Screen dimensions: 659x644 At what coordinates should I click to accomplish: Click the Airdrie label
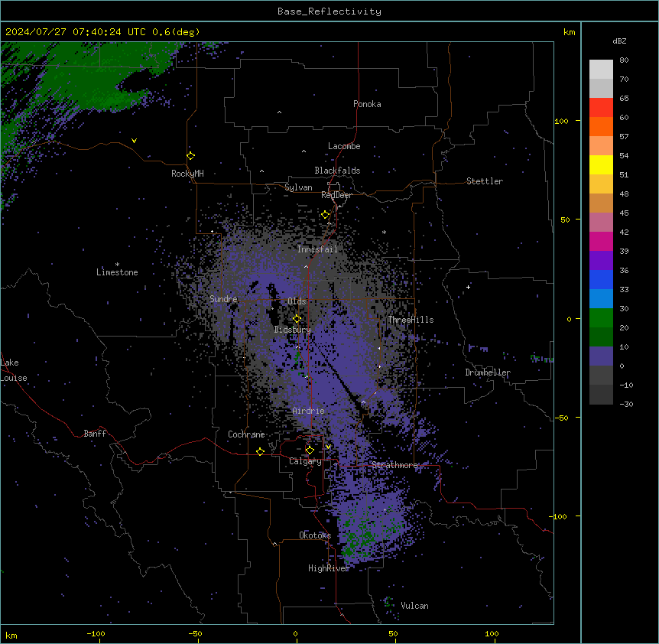(x=308, y=411)
